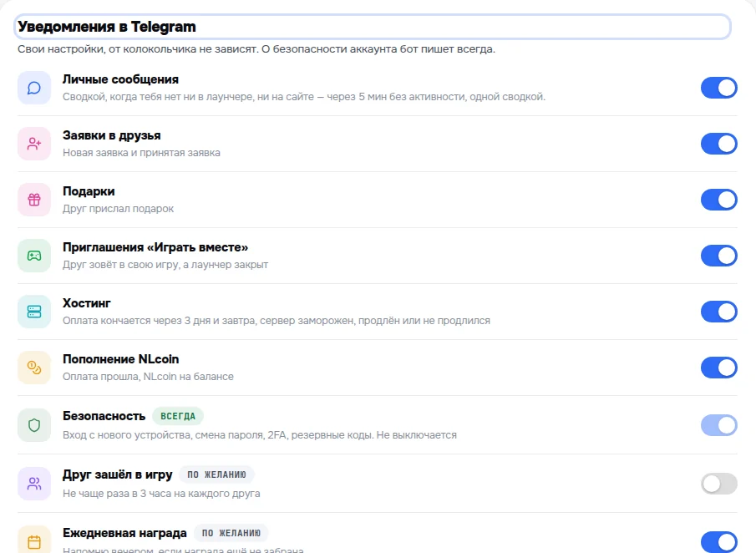
Task: Click the server icon beside Хостинг
Action: (x=34, y=312)
